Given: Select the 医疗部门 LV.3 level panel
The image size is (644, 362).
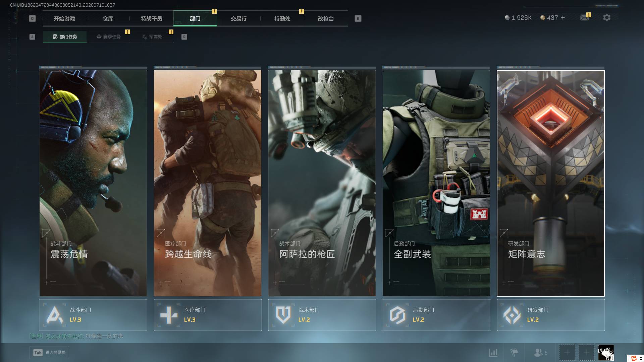Looking at the screenshot, I should coord(208,315).
